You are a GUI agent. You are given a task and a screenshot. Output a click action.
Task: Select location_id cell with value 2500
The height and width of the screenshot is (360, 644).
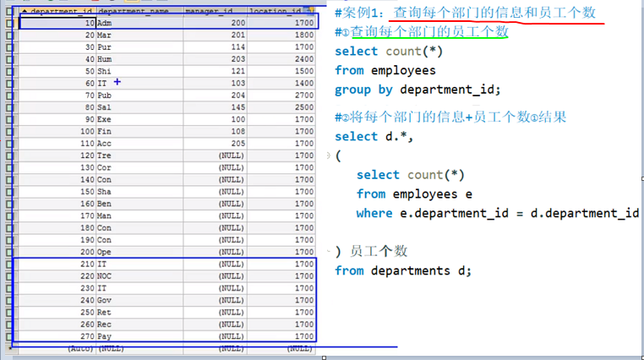[281, 107]
